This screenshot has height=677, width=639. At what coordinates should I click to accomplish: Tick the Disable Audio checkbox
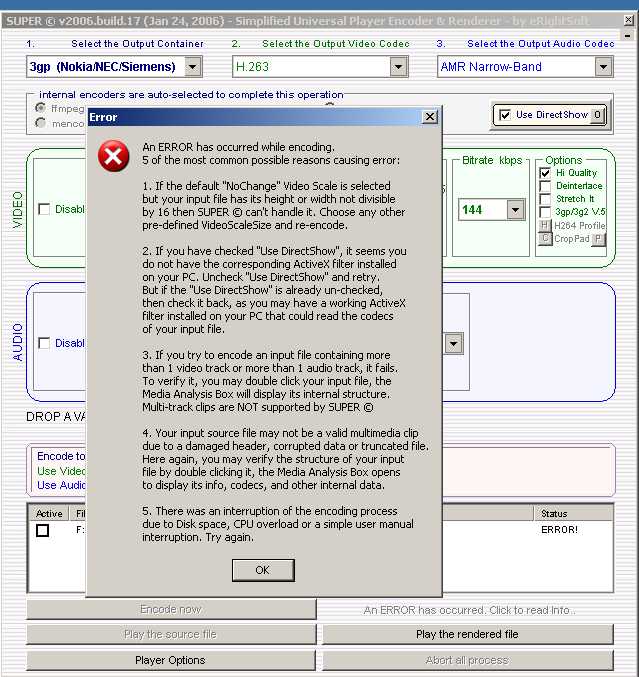click(x=44, y=343)
